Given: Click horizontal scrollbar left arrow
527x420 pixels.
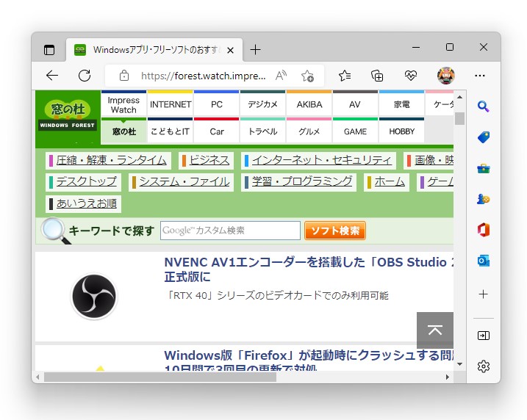Looking at the screenshot, I should pos(37,377).
